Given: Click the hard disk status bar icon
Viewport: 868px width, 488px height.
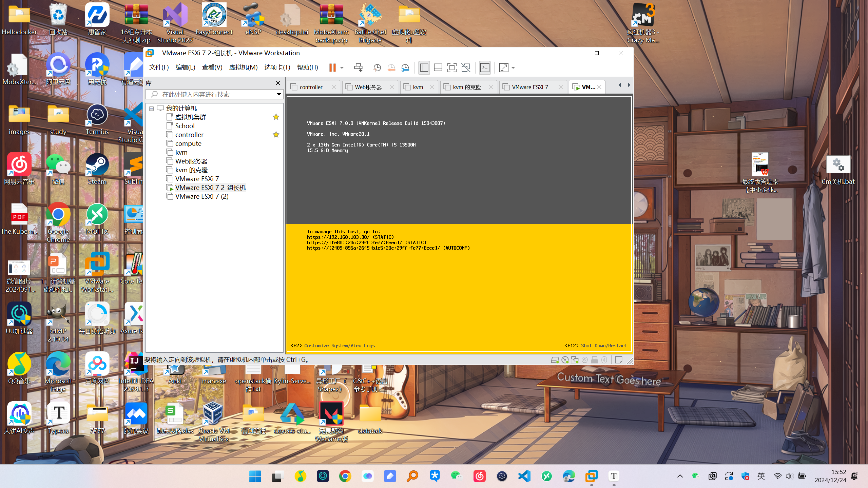Looking at the screenshot, I should (x=555, y=360).
